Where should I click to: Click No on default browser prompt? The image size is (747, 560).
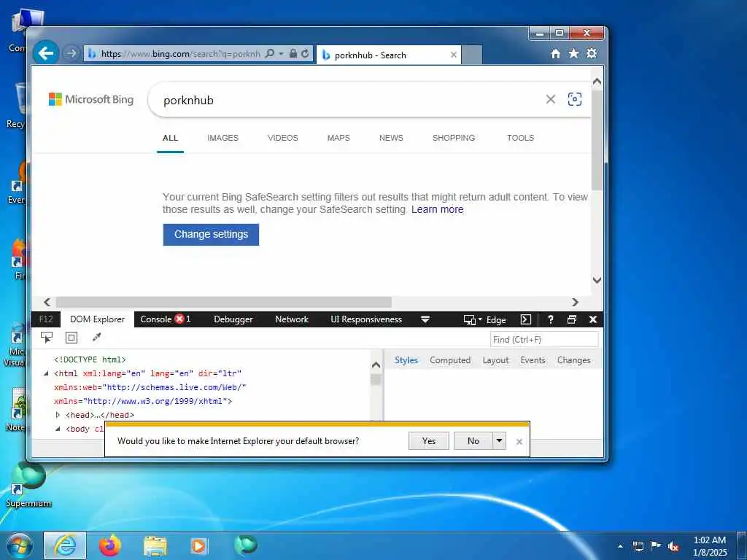[473, 441]
